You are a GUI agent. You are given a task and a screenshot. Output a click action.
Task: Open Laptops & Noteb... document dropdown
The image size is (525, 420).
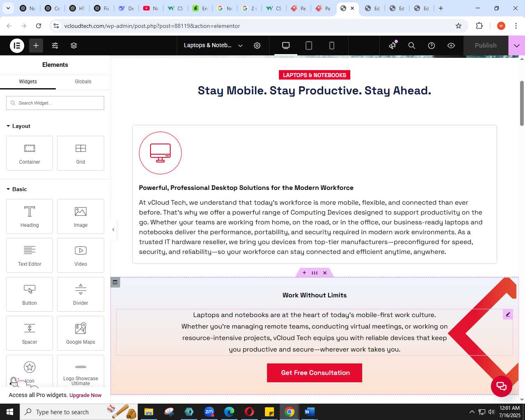213,46
